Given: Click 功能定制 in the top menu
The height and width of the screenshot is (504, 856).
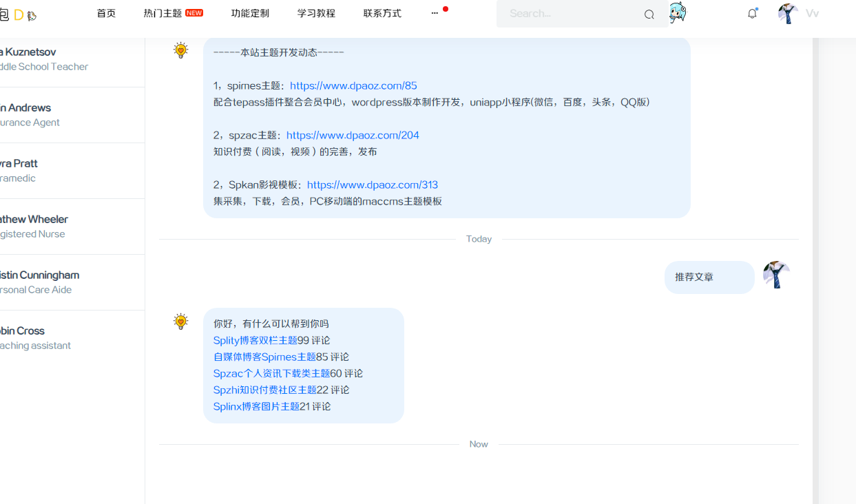Looking at the screenshot, I should (x=250, y=12).
